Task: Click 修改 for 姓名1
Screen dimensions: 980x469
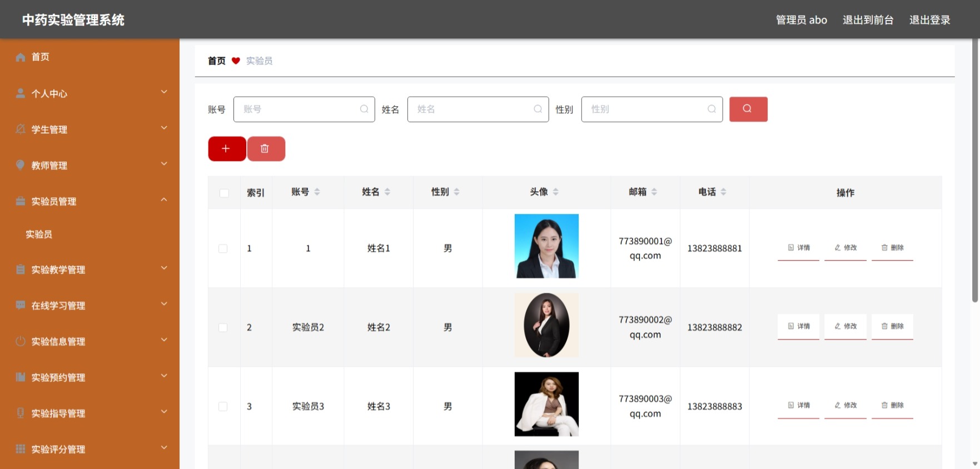Action: (845, 248)
